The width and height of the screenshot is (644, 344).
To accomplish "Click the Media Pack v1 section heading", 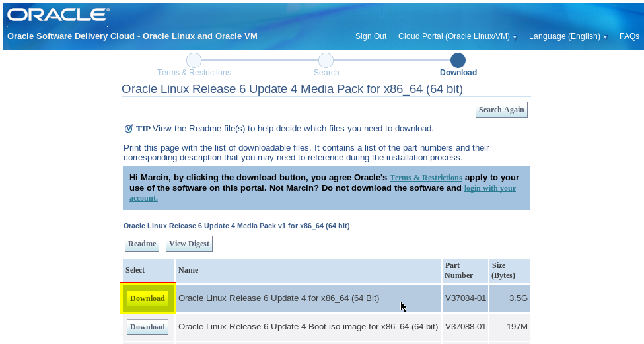I will pos(236,226).
